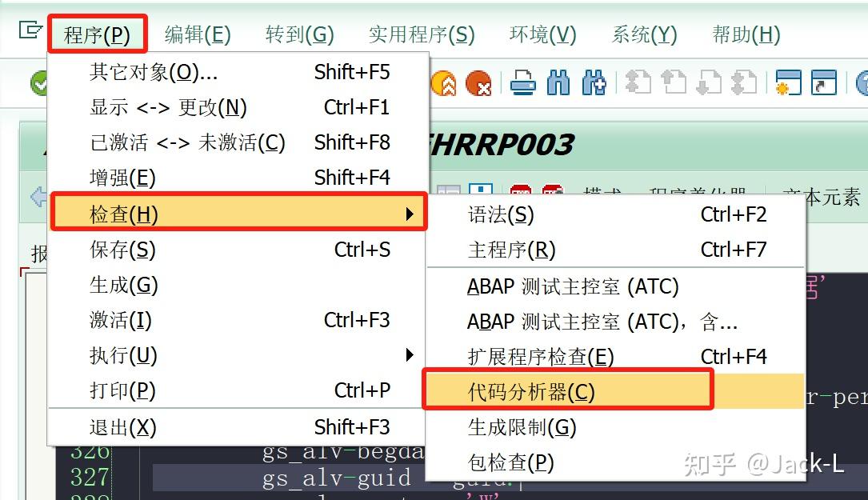Select 已激活 <-> 未激活(C) entry
This screenshot has height=500, width=868.
tap(238, 143)
